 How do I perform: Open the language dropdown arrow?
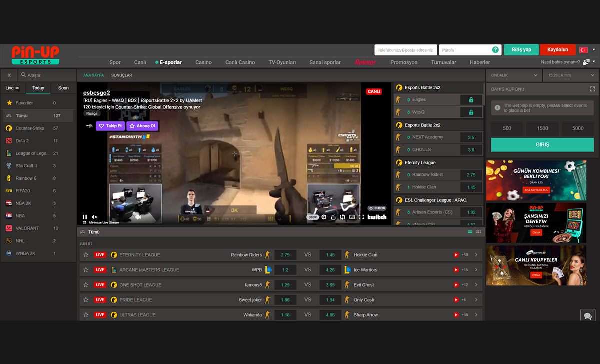pyautogui.click(x=593, y=50)
